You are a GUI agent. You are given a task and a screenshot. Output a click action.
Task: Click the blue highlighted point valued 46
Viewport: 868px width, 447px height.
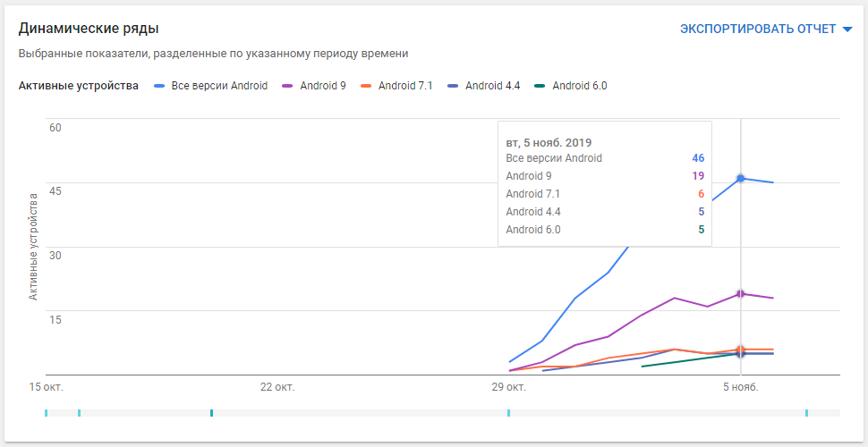pos(740,179)
